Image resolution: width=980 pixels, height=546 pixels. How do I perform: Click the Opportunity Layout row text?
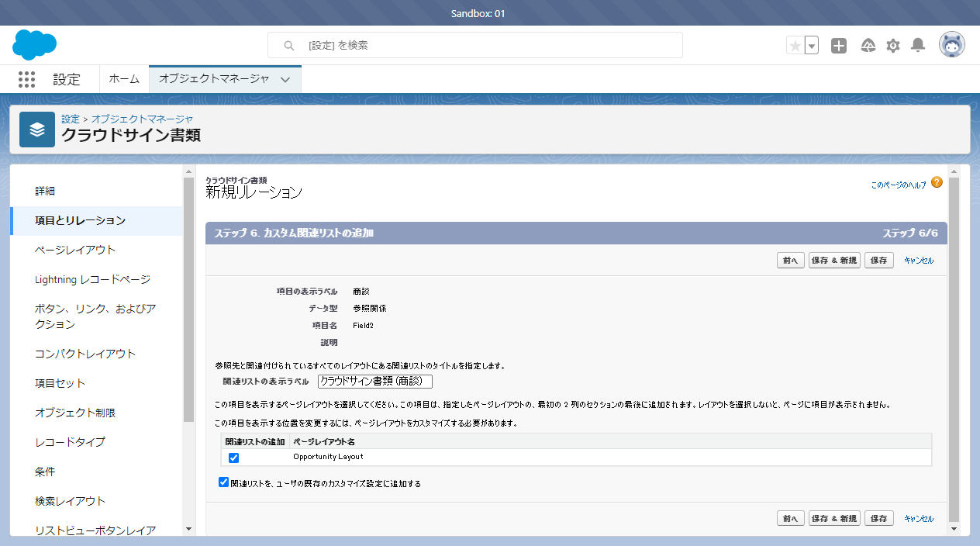(x=328, y=457)
